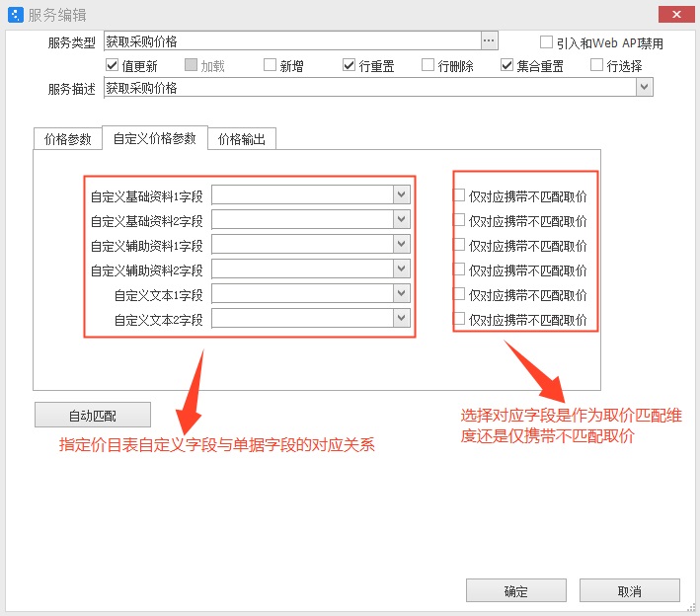The image size is (700, 616).
Task: Click the app icon in the title bar
Action: [x=15, y=15]
